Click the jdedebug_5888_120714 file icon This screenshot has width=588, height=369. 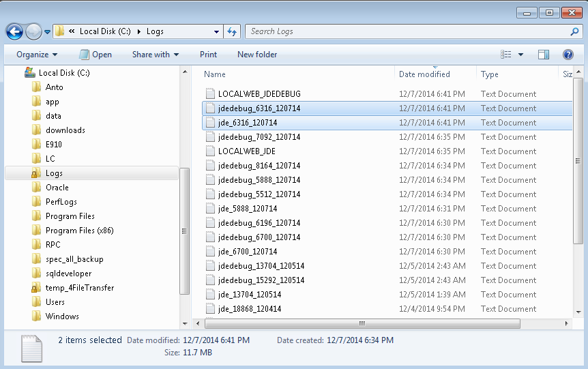tap(210, 180)
